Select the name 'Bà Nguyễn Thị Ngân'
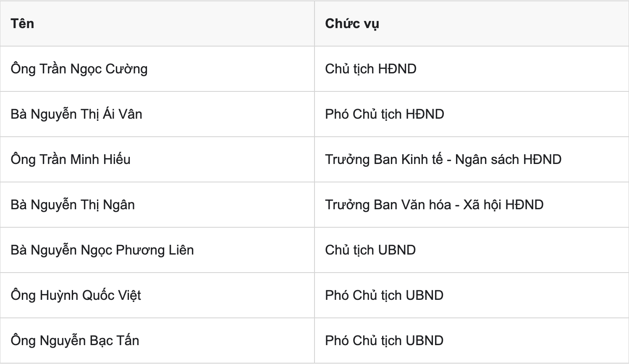This screenshot has height=364, width=629. [x=73, y=205]
